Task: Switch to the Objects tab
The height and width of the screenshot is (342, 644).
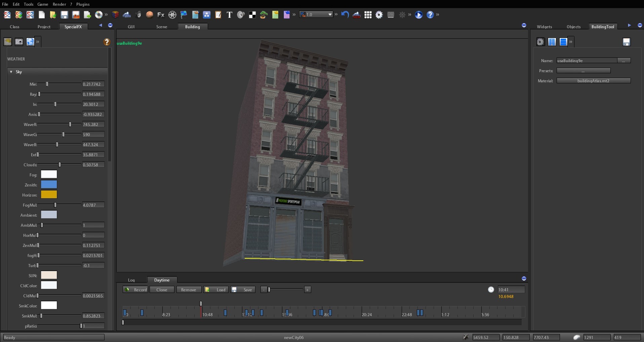Action: point(574,27)
